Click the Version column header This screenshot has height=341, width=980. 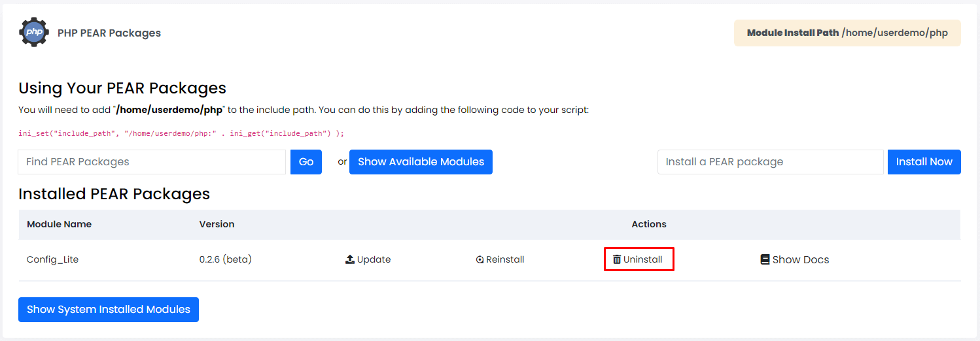[x=217, y=224]
